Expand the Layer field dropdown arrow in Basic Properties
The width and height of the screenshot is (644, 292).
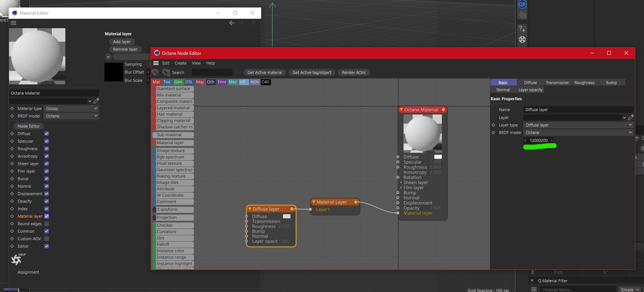click(x=624, y=117)
